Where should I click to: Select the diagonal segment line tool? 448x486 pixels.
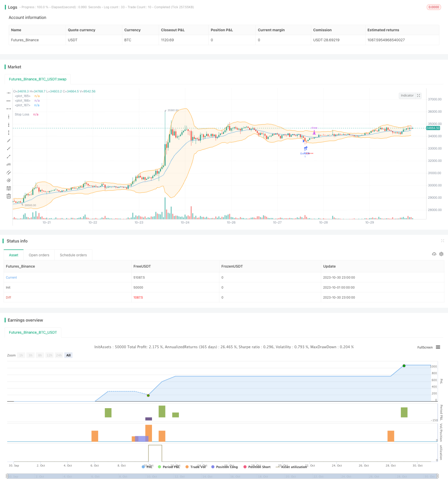tap(9, 156)
